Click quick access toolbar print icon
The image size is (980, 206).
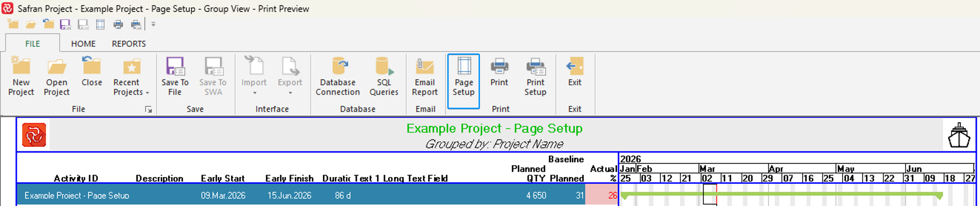click(x=118, y=25)
